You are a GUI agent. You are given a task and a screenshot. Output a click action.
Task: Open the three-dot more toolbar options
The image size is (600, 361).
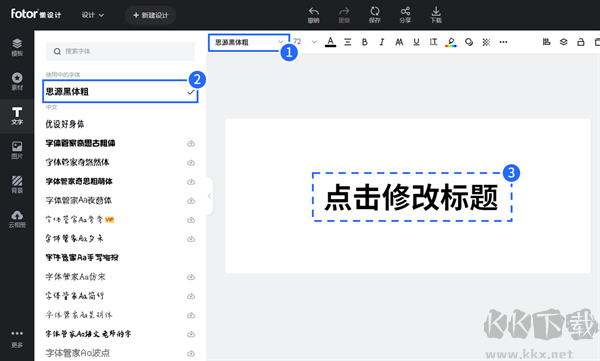[x=503, y=42]
